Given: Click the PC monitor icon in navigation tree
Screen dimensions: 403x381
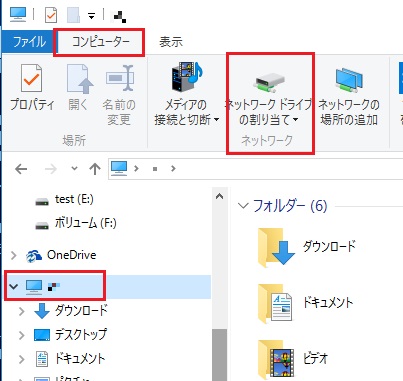Looking at the screenshot, I should tap(34, 286).
